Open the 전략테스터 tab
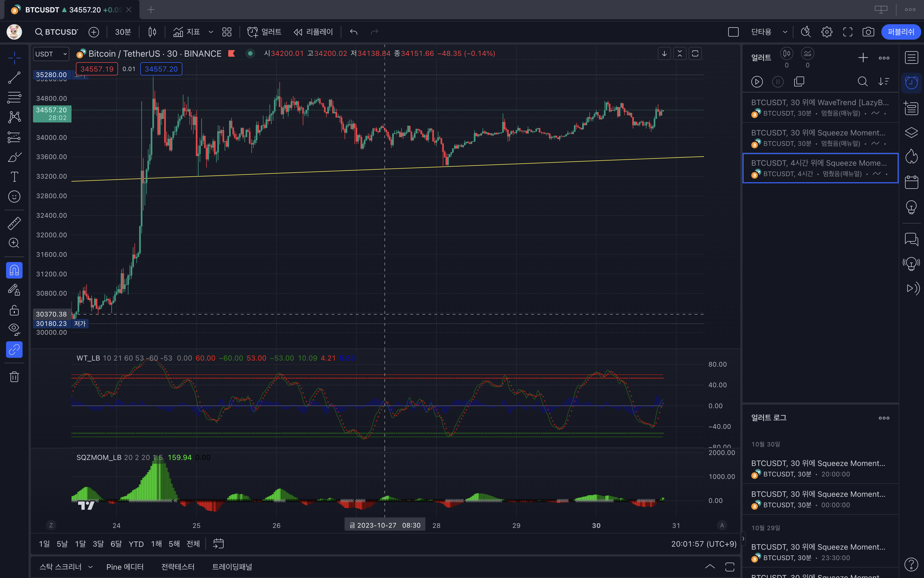Screen dimensions: 924x578 pyautogui.click(x=178, y=567)
